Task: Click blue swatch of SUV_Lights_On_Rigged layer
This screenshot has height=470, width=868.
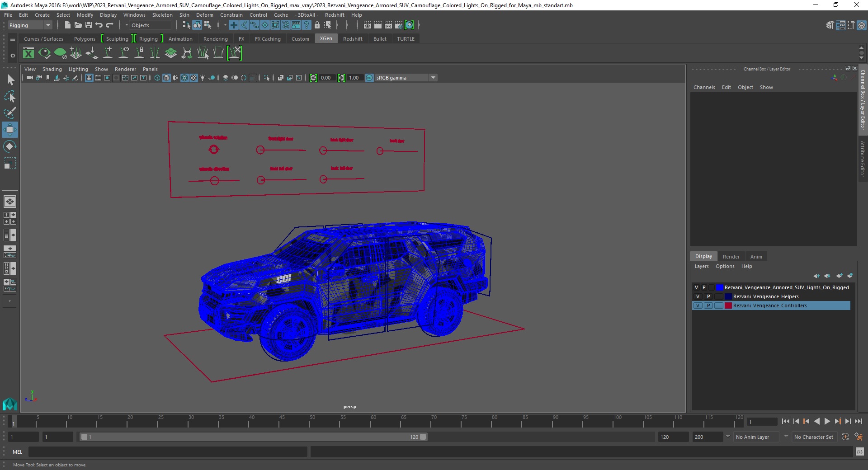Action: pyautogui.click(x=720, y=287)
